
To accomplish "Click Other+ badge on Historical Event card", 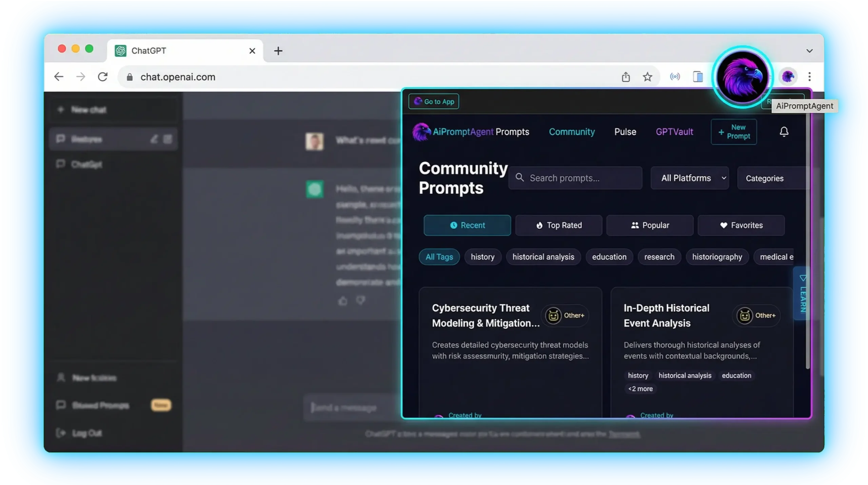I will 756,315.
